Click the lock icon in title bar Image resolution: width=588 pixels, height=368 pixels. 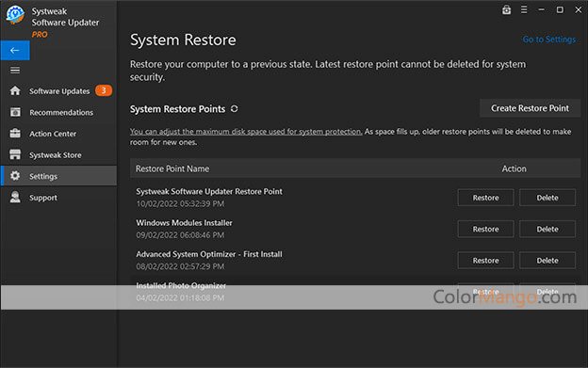[x=506, y=10]
